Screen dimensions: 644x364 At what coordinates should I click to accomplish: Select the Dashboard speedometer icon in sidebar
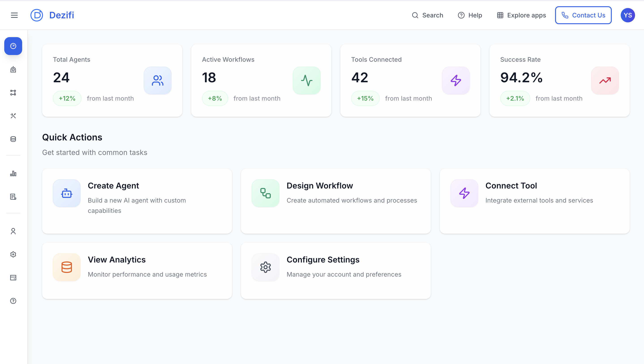pyautogui.click(x=13, y=46)
